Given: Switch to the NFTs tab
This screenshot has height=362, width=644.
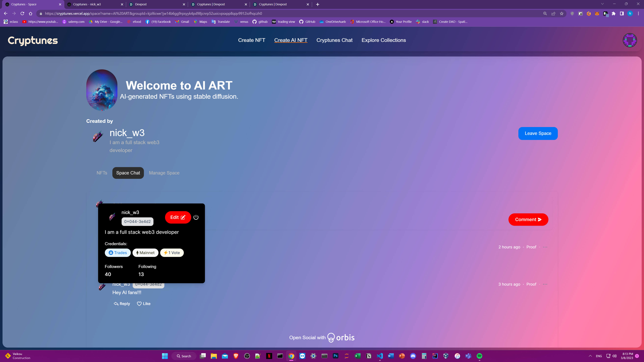Looking at the screenshot, I should pos(102,173).
